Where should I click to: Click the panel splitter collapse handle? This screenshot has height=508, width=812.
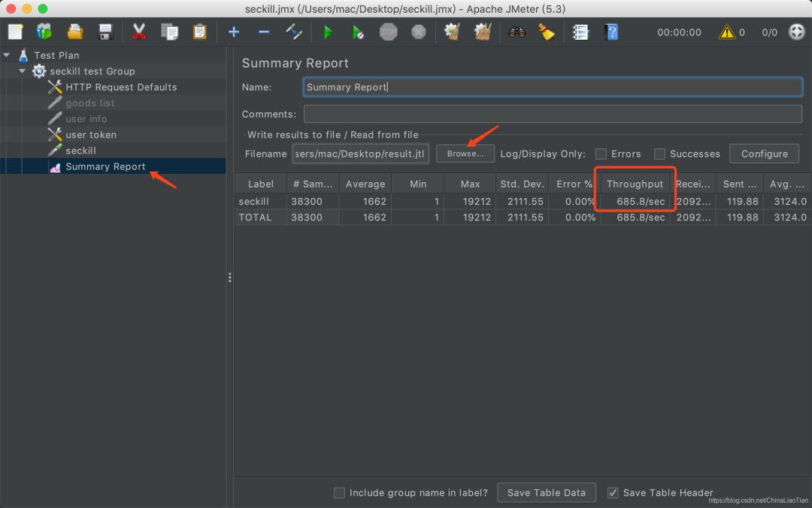tap(230, 278)
